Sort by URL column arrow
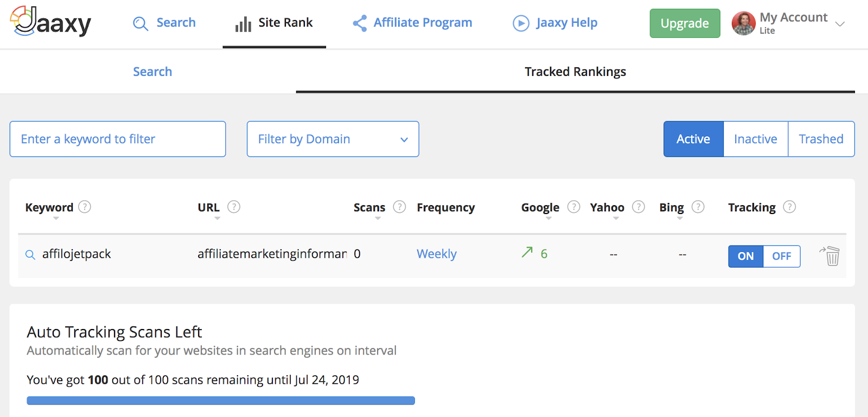Viewport: 868px width, 417px height. [x=217, y=218]
